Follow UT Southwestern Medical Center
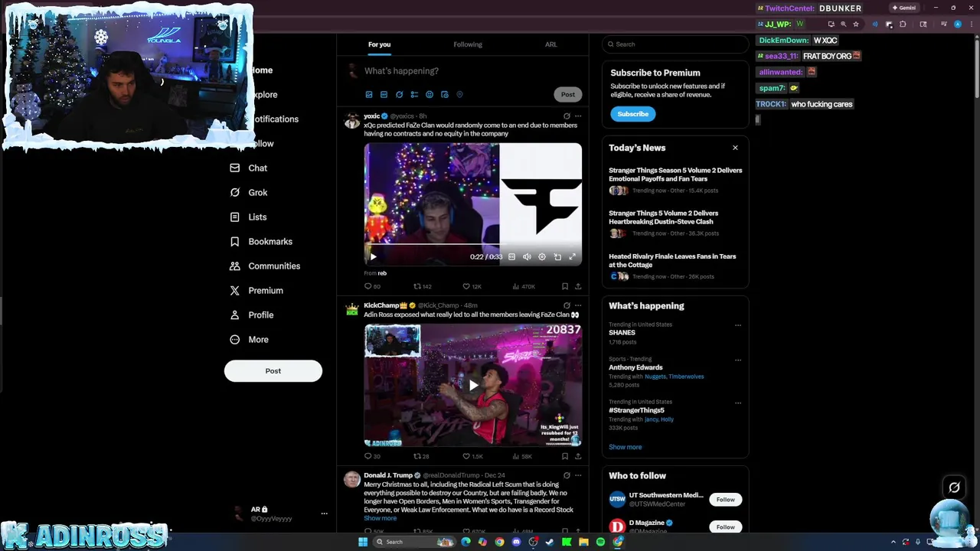 (x=725, y=500)
